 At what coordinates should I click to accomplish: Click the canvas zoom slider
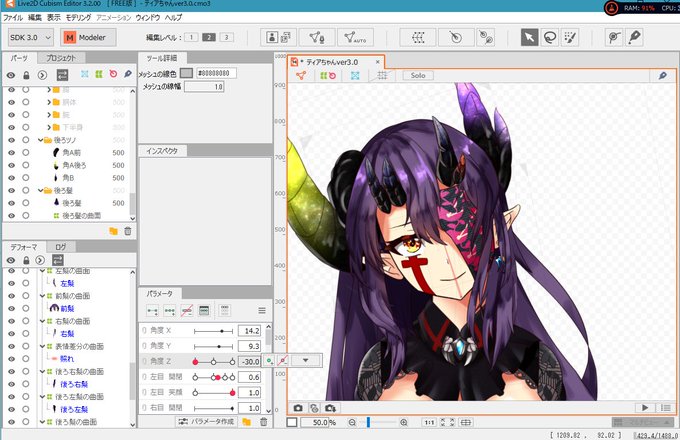378,422
